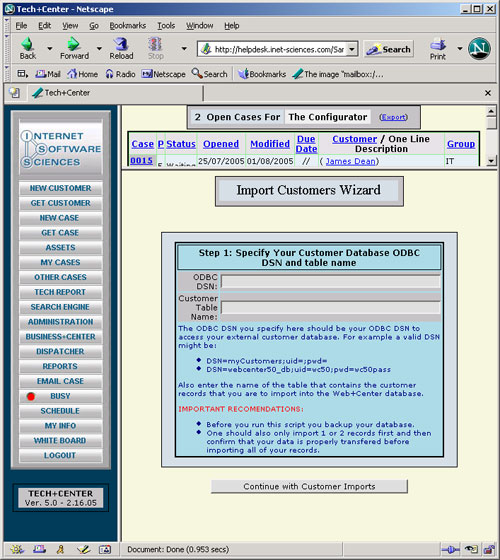The width and height of the screenshot is (500, 560).
Task: Click DISPATCHER sidebar button
Action: (60, 351)
